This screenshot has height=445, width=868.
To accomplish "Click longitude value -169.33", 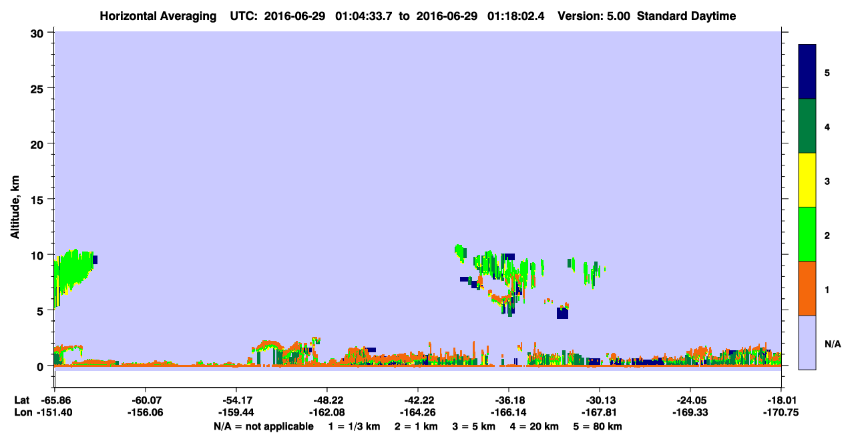I will (x=690, y=413).
